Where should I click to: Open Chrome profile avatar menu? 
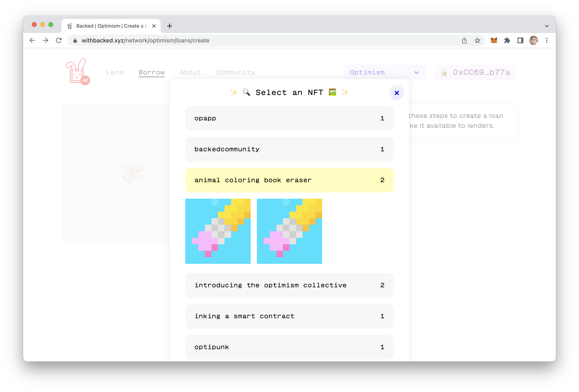(x=533, y=40)
